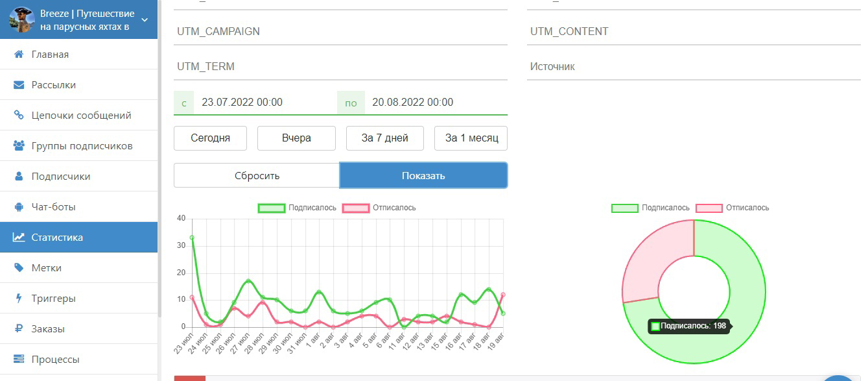
Task: Select the Цепочки сообщений chain icon
Action: click(19, 116)
